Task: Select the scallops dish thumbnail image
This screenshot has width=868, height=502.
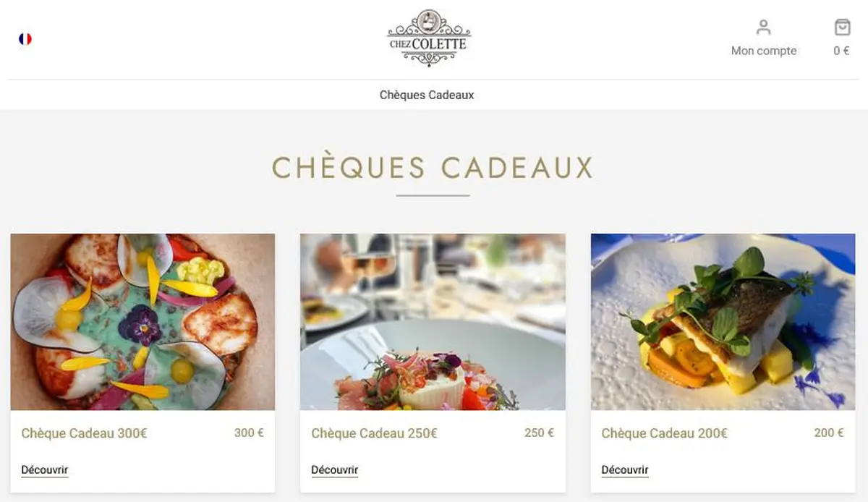Action: tap(142, 322)
